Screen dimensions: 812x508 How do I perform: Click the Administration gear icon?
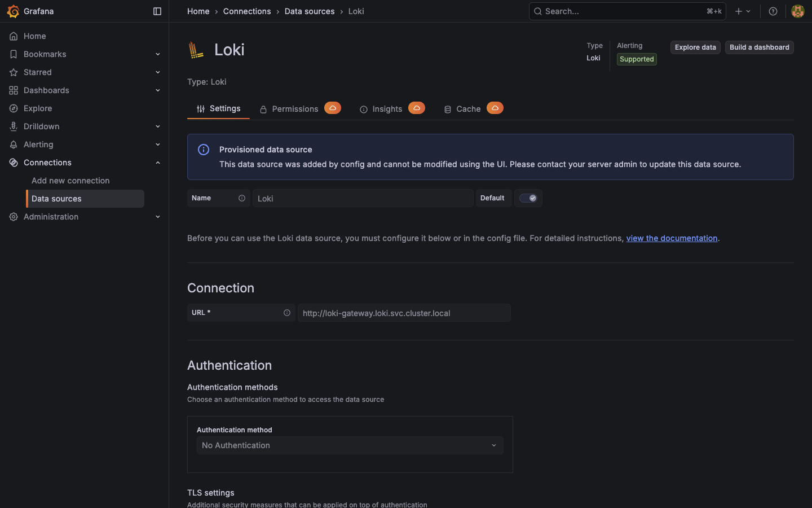click(x=14, y=217)
